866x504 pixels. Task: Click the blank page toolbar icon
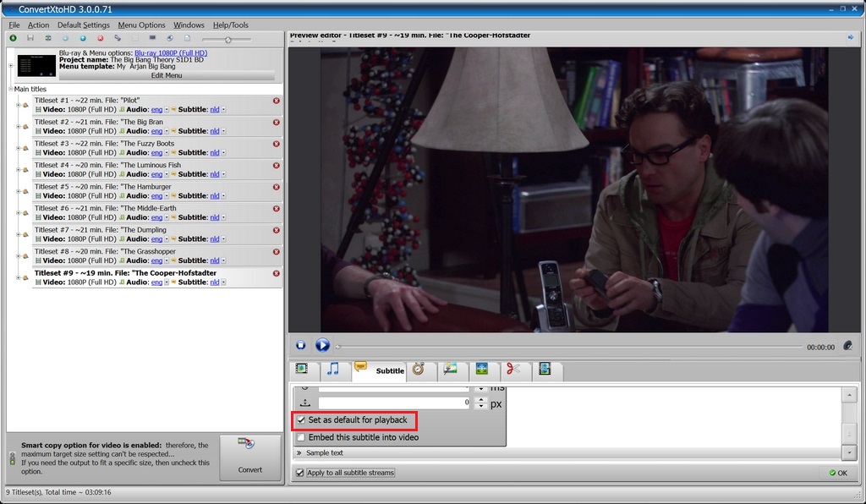pos(187,38)
